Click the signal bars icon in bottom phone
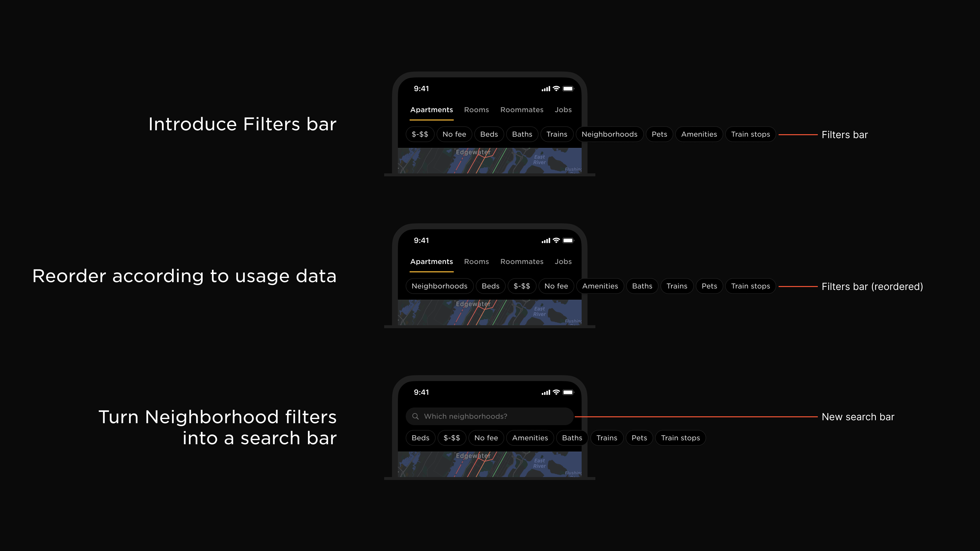Viewport: 980px width, 551px height. pyautogui.click(x=546, y=392)
